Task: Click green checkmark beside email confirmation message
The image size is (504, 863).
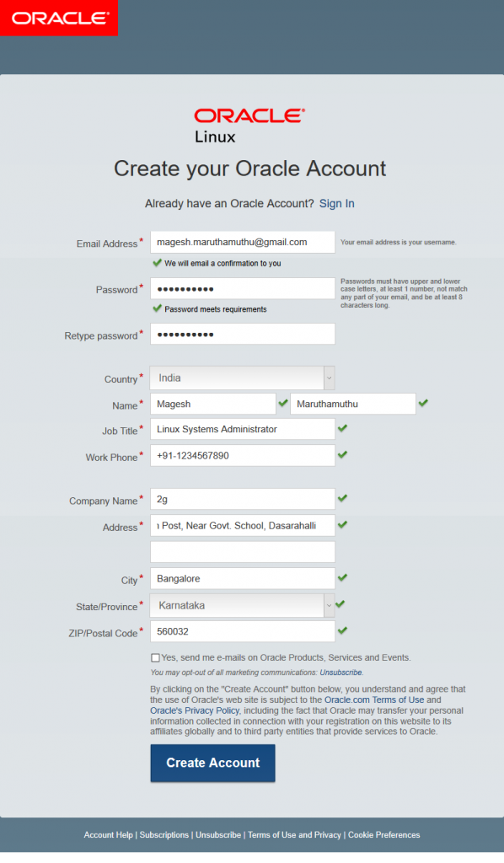Action: 157,263
